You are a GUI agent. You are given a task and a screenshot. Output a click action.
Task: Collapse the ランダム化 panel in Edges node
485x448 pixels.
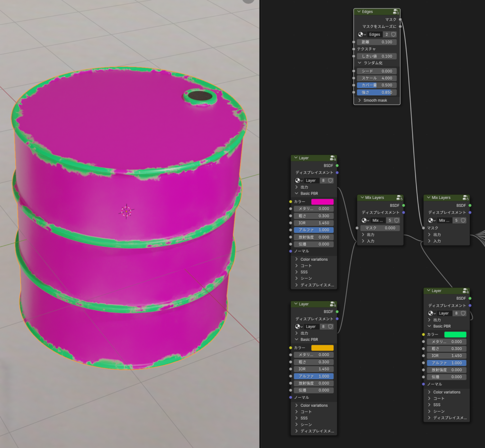coord(359,63)
